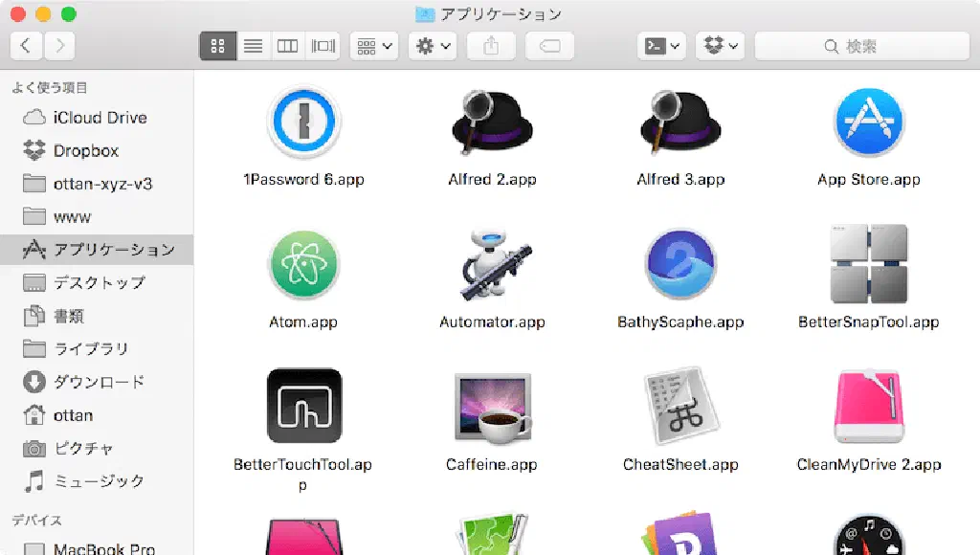
Task: Open the 1Password 6 app icon
Action: click(x=303, y=122)
